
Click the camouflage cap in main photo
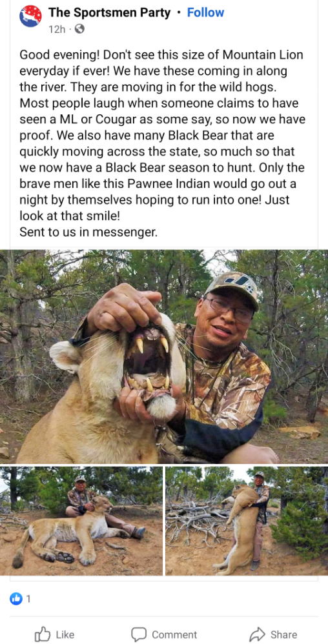(232, 288)
